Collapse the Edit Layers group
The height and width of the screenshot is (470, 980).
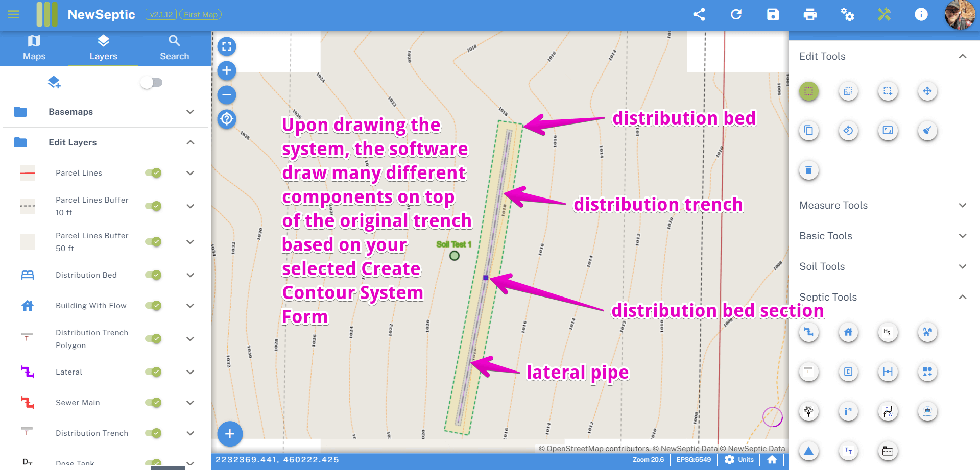click(190, 142)
